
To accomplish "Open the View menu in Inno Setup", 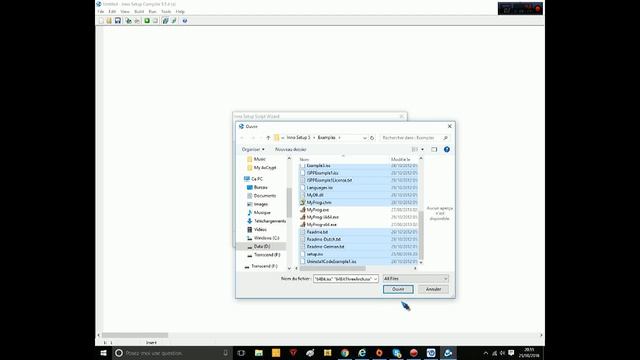I will tap(125, 12).
